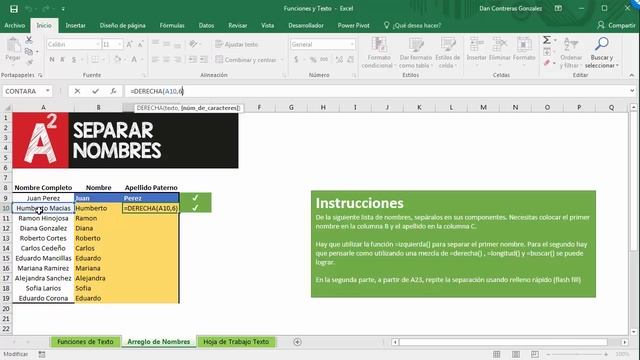Open the ribbon display options icon
Image resolution: width=640 pixels, height=360 pixels.
click(558, 9)
